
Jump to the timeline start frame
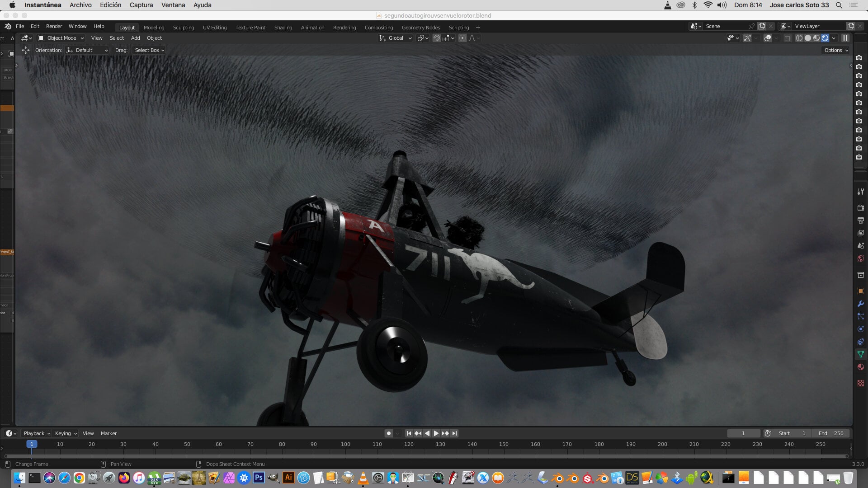tap(409, 433)
